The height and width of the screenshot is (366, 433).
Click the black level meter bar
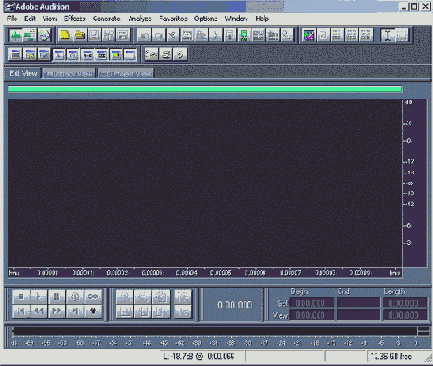215,331
